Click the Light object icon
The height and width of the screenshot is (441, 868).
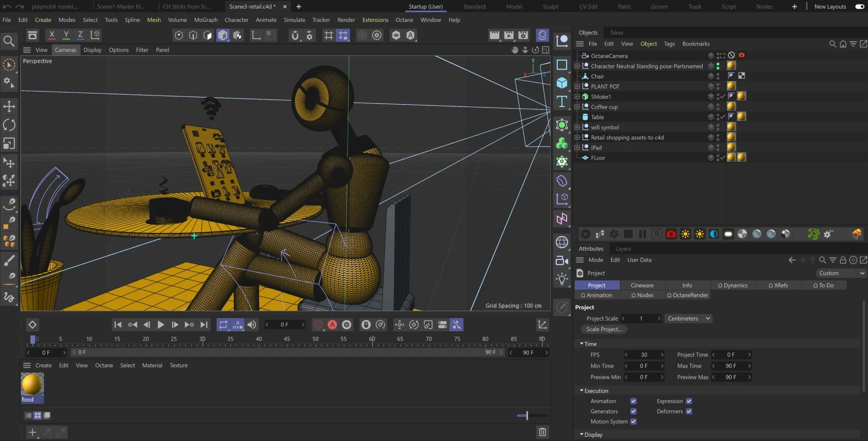[562, 279]
